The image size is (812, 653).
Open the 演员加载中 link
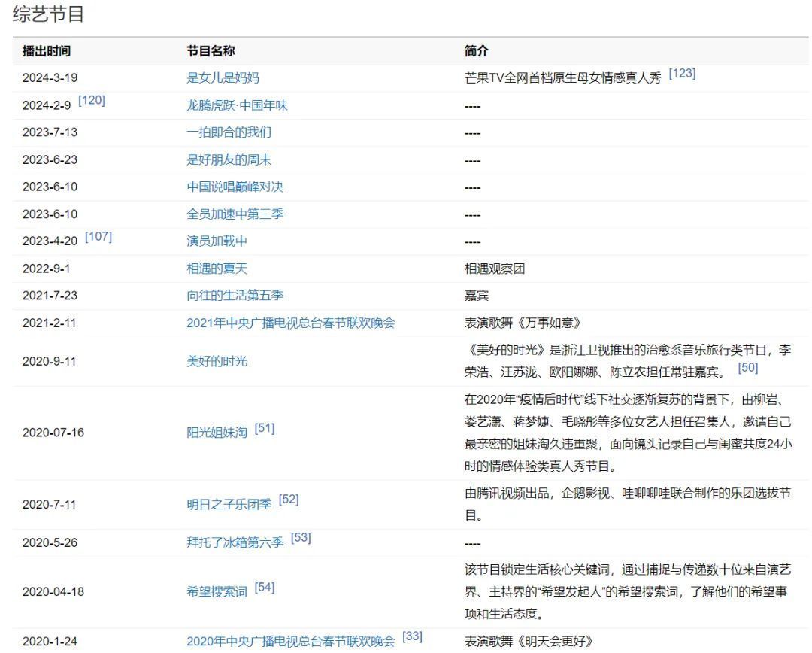[x=217, y=241]
